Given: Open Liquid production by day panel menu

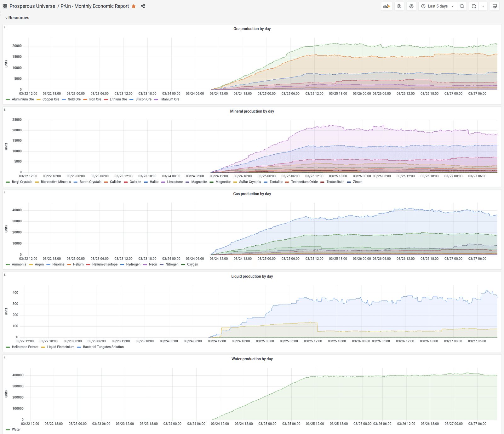Looking at the screenshot, I should pyautogui.click(x=252, y=276).
